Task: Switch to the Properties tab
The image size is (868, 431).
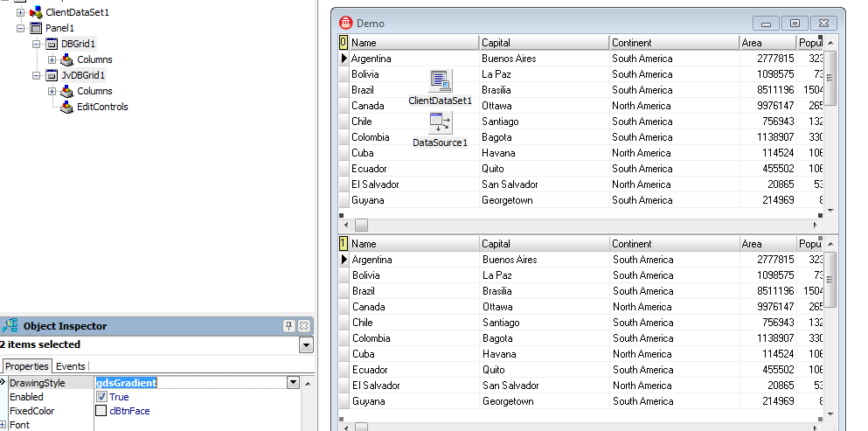Action: pos(26,366)
